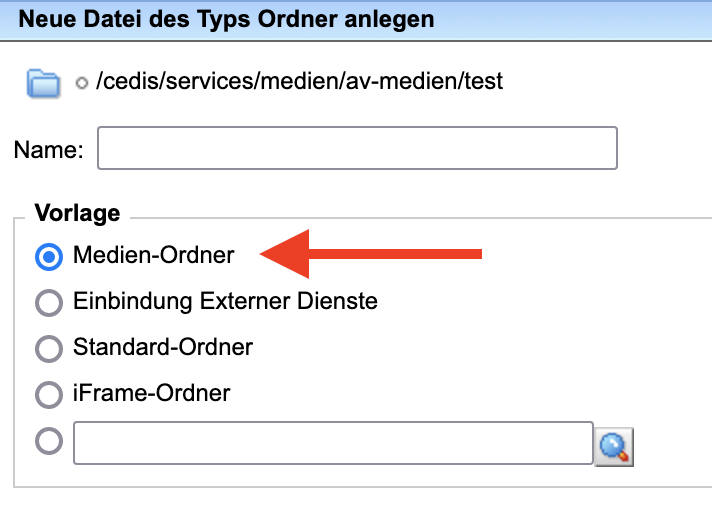Image resolution: width=712 pixels, height=524 pixels.
Task: Enable the custom template radio button
Action: 49,441
